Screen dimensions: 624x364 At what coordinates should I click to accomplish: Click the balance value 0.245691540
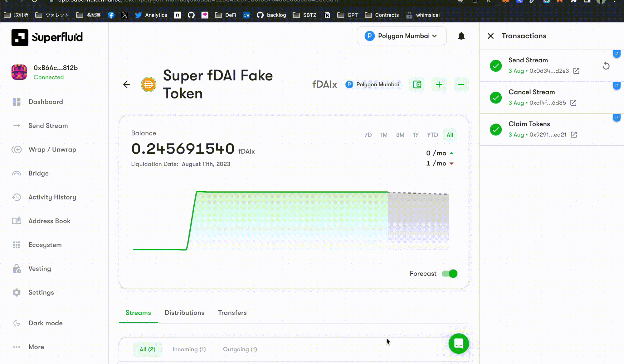coord(183,149)
